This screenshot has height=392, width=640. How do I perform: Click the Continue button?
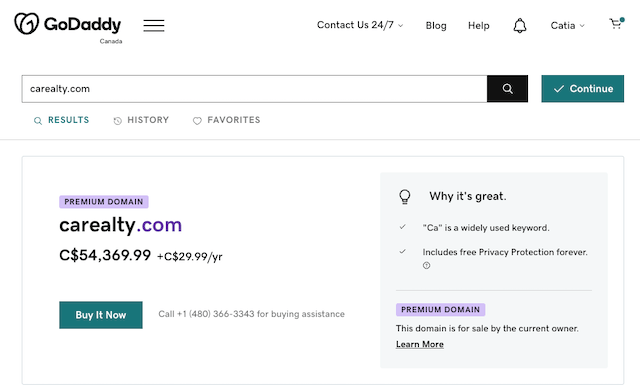point(582,89)
